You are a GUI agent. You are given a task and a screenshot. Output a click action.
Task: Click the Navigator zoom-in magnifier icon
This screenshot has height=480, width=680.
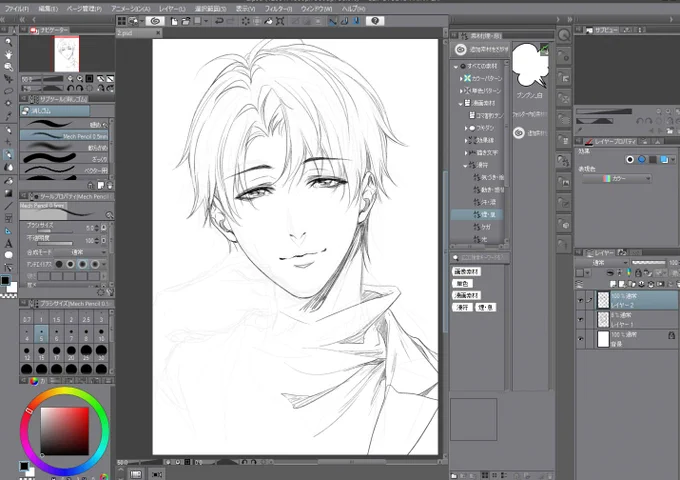pos(80,78)
